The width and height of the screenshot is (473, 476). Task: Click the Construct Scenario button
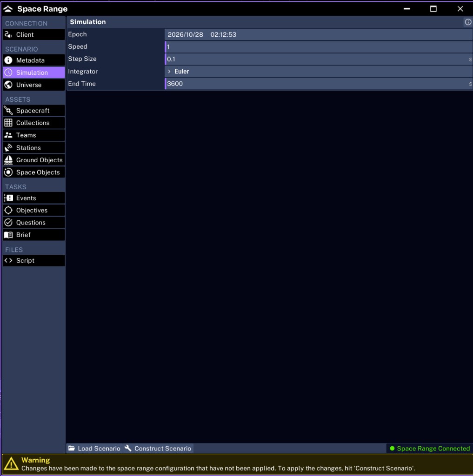click(158, 448)
